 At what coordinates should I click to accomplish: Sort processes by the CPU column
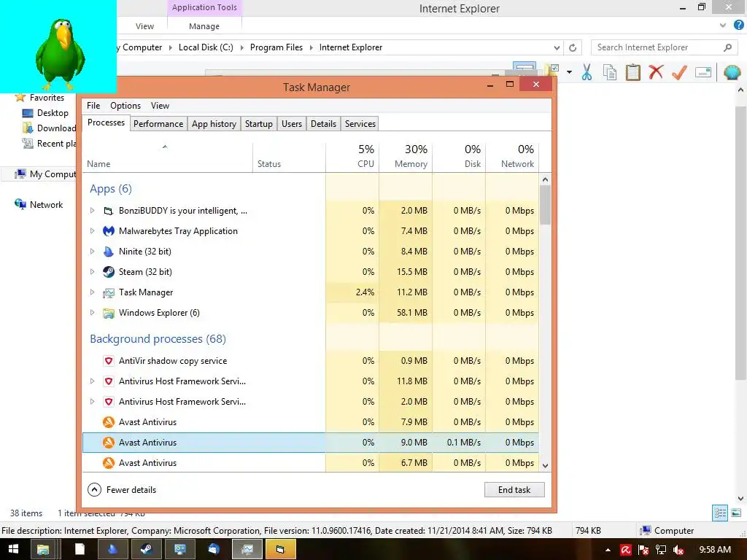352,157
